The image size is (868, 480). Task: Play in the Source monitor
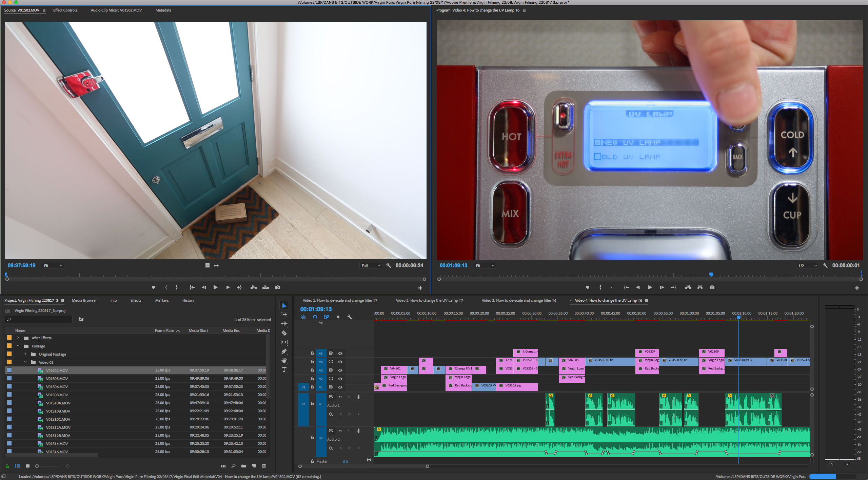pos(216,287)
